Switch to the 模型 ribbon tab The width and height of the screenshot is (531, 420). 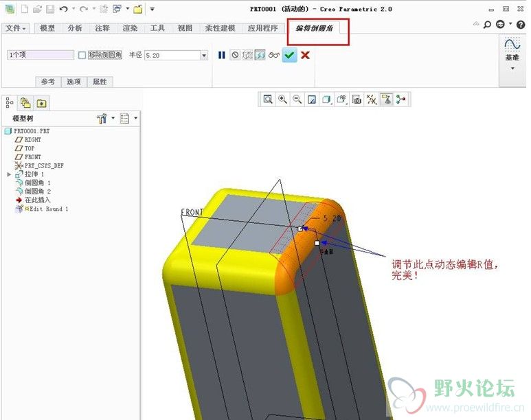point(47,28)
